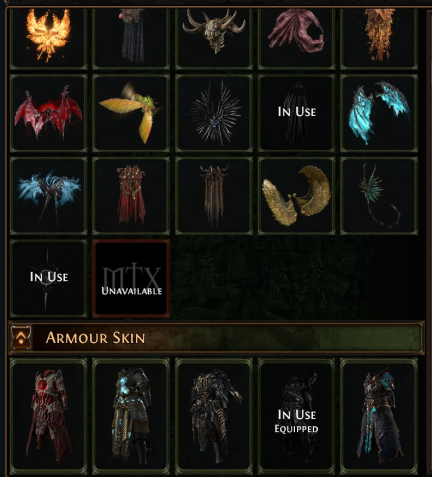Select the In Use Equipped armour skin

(296, 416)
